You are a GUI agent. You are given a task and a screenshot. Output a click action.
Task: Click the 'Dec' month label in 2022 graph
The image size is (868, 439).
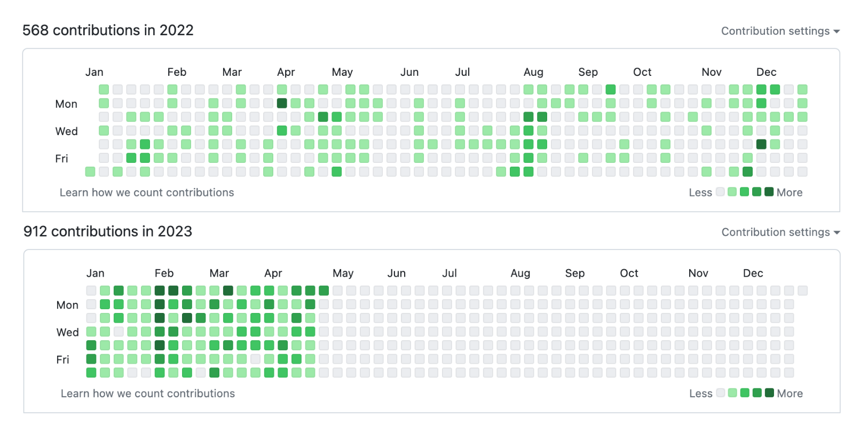(766, 72)
